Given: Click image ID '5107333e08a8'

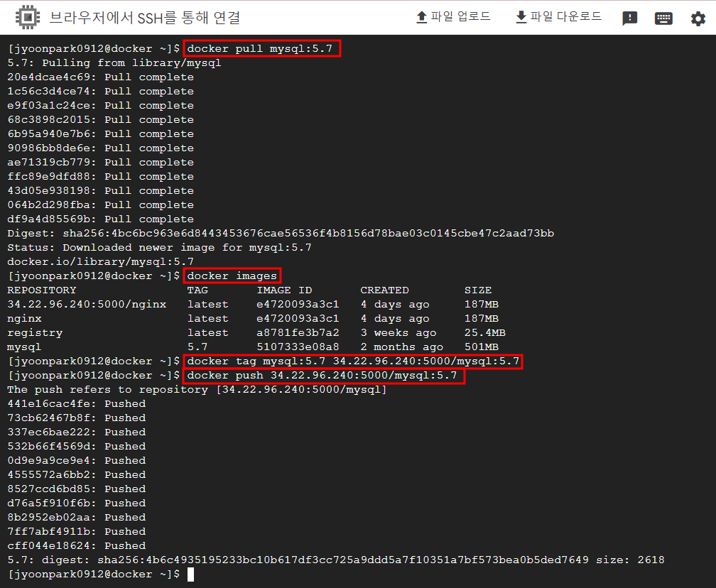Looking at the screenshot, I should pos(298,347).
